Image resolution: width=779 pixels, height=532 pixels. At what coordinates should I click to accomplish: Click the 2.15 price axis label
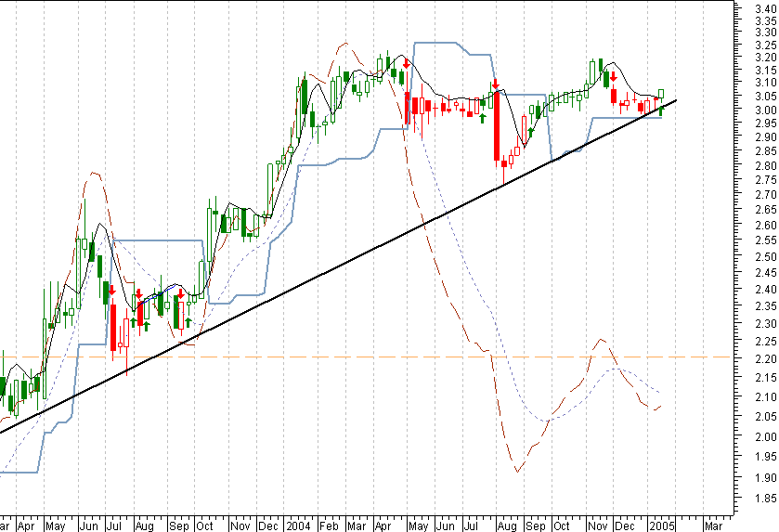tap(766, 378)
